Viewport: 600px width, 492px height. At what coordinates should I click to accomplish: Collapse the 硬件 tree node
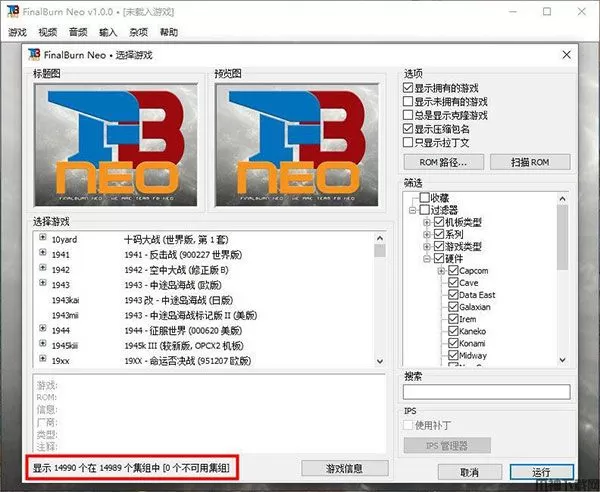(x=427, y=259)
